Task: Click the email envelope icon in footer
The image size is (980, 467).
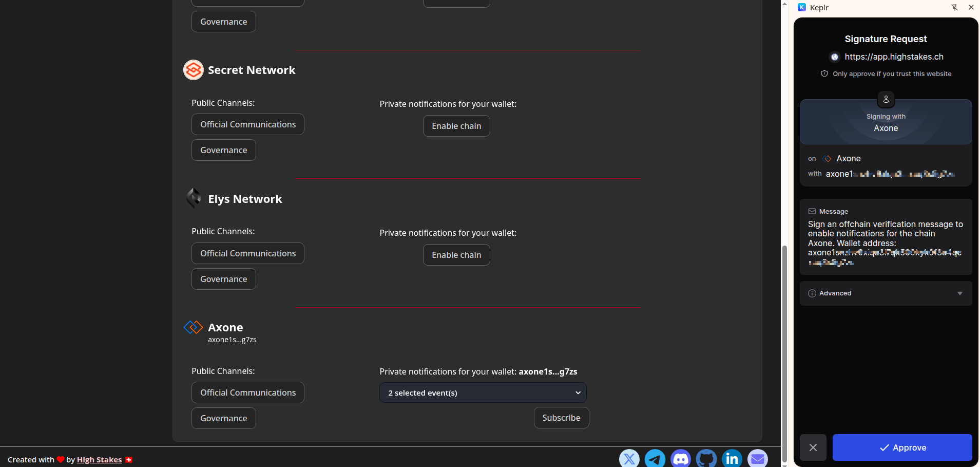Action: point(757,458)
